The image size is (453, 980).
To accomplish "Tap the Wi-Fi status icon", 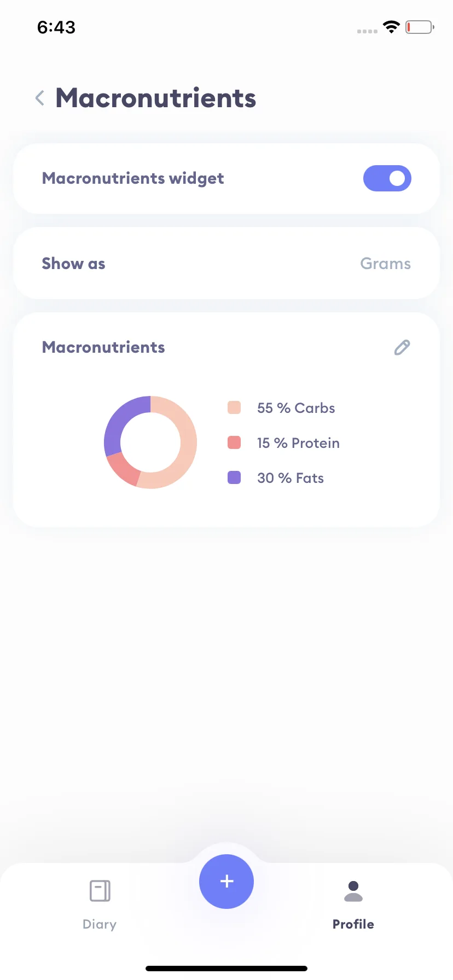I will 391,27.
